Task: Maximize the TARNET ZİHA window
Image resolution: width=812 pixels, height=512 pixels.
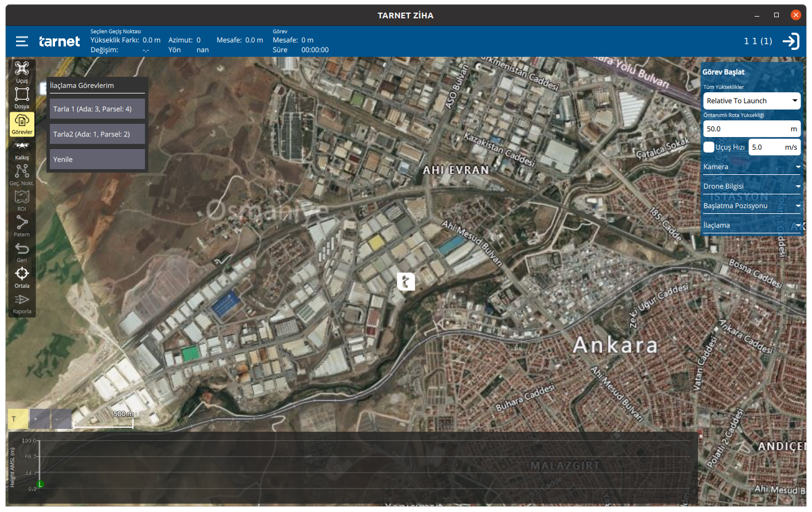Action: point(776,15)
